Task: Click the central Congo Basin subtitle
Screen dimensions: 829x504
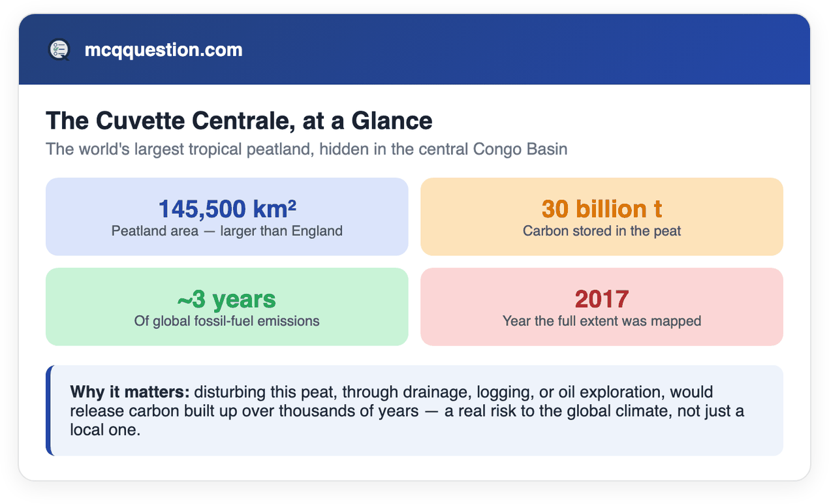Action: click(x=306, y=149)
